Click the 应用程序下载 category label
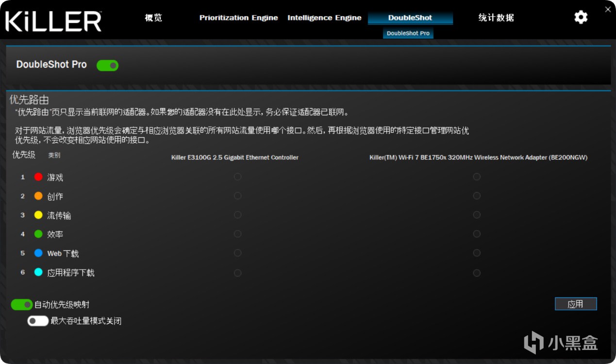This screenshot has height=364, width=616. 71,273
